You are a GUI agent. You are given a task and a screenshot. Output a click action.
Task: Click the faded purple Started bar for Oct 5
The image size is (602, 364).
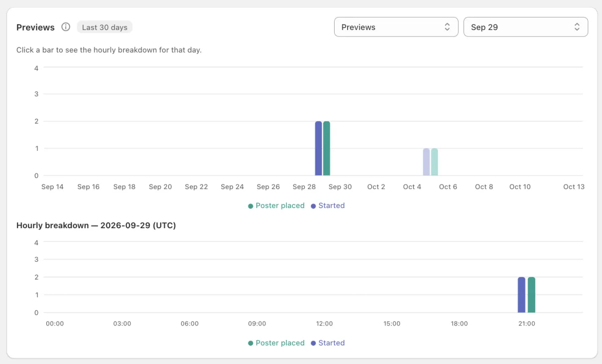click(x=426, y=162)
